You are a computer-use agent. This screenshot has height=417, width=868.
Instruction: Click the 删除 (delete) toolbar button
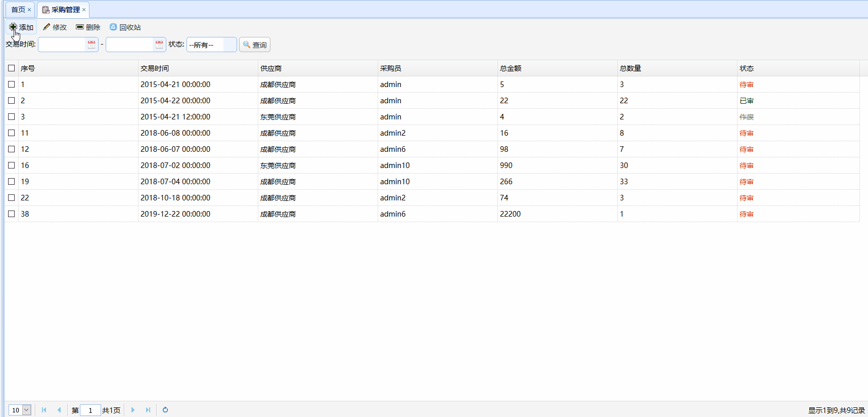pyautogui.click(x=88, y=27)
